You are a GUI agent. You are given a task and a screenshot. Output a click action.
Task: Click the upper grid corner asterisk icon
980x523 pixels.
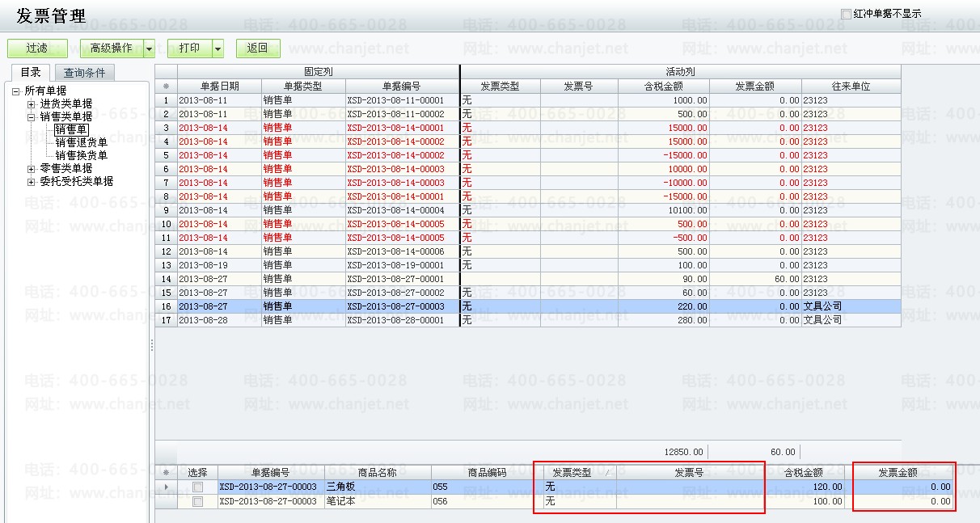(166, 86)
